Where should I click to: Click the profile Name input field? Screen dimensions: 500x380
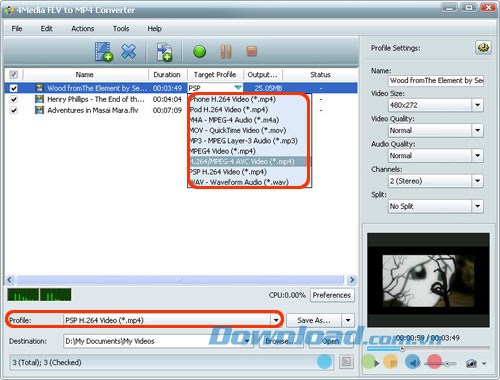coord(436,80)
